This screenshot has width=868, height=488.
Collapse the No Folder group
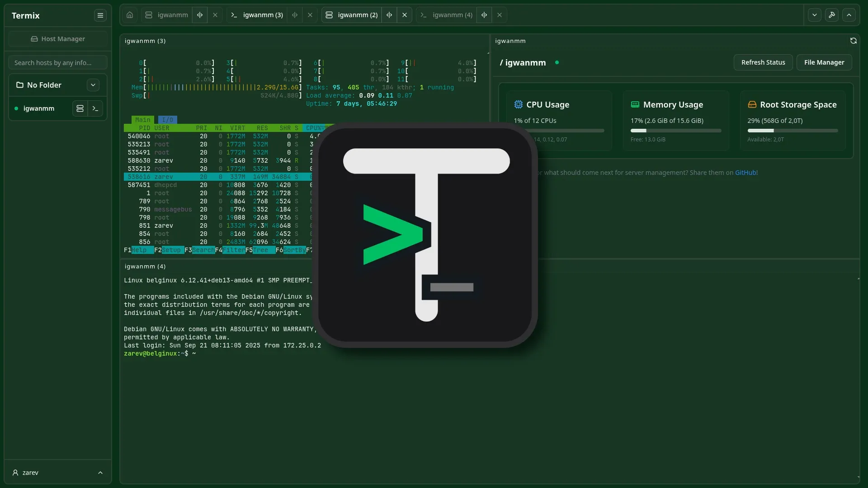coord(93,85)
